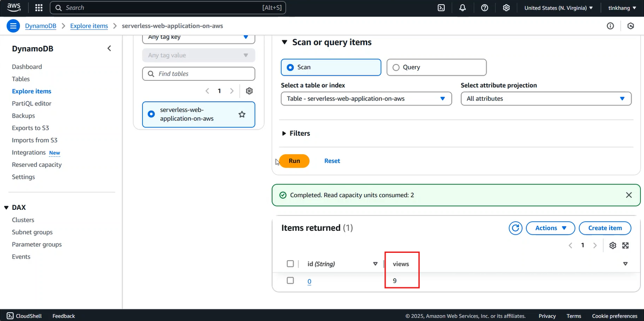Open the services grid menu icon
Viewport: 644px width, 321px height.
coord(39,8)
